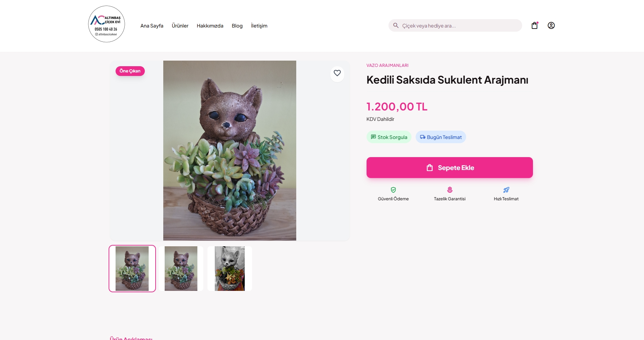644x340 pixels.
Task: Select the gray cat third thumbnail
Action: click(x=230, y=269)
